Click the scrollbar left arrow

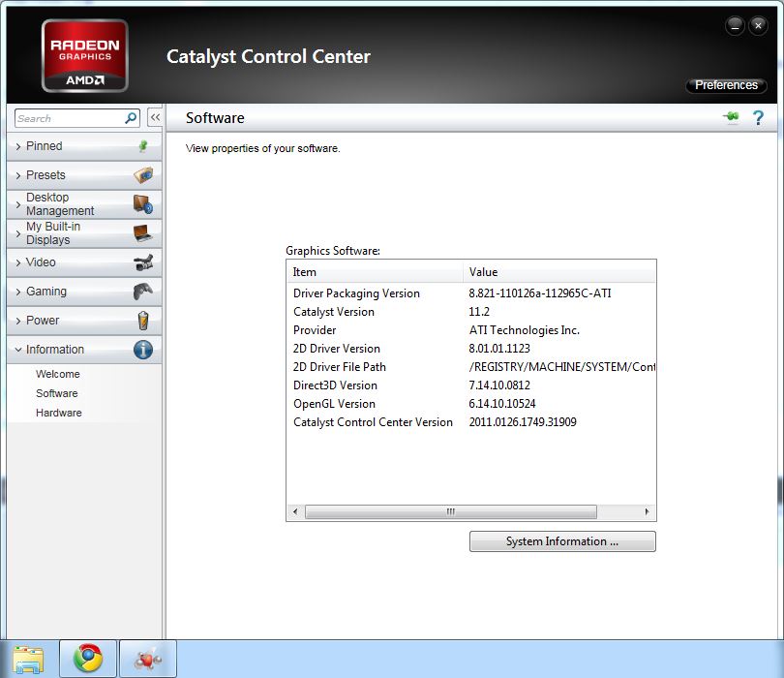coord(295,511)
